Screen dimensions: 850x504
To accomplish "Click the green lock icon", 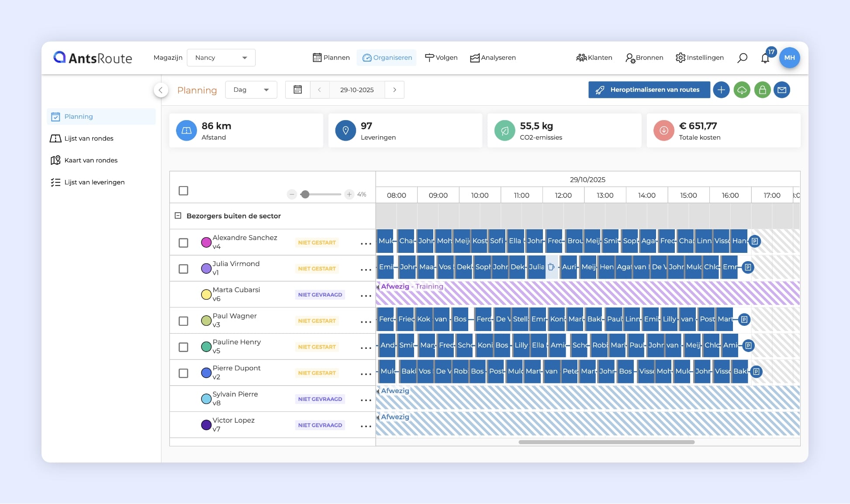I will 762,90.
